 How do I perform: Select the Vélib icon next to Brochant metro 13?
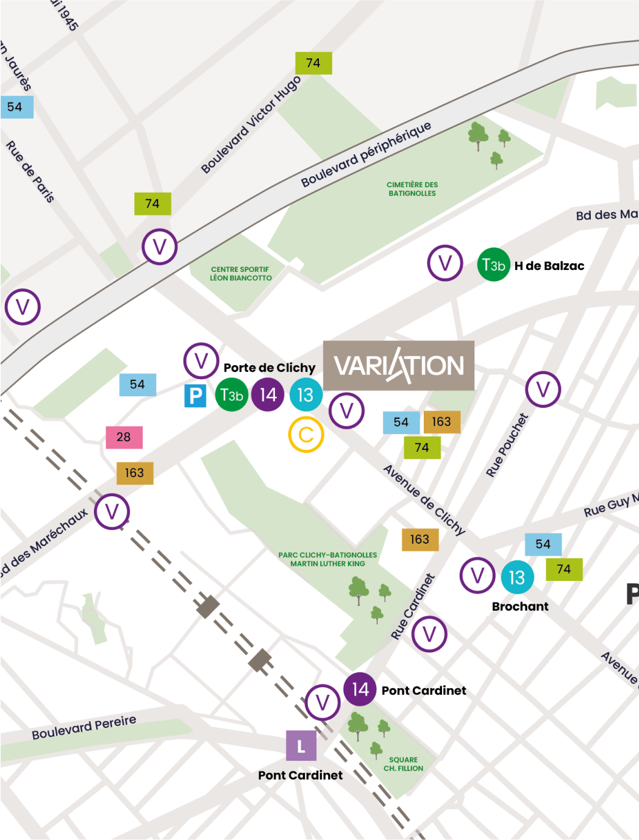[477, 575]
